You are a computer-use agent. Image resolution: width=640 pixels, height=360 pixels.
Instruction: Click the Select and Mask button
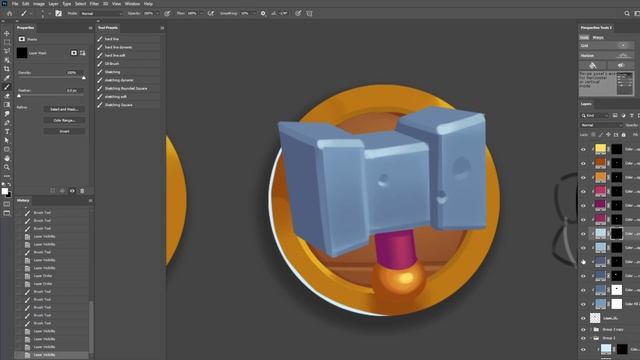pyautogui.click(x=64, y=109)
